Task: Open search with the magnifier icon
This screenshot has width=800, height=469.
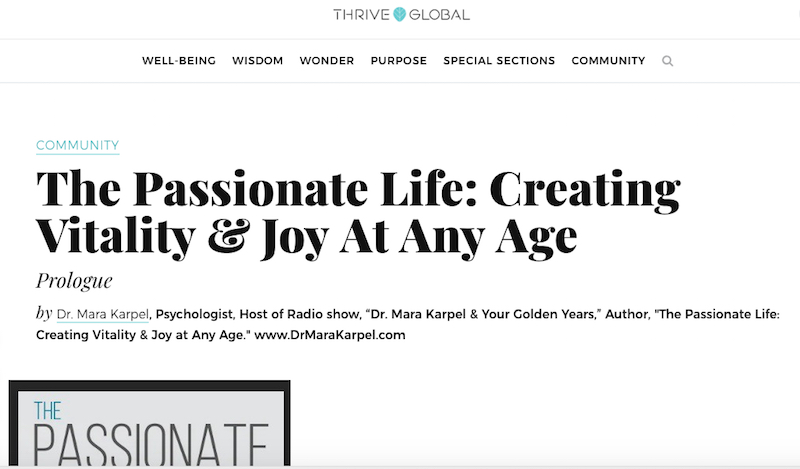Action: coord(667,61)
